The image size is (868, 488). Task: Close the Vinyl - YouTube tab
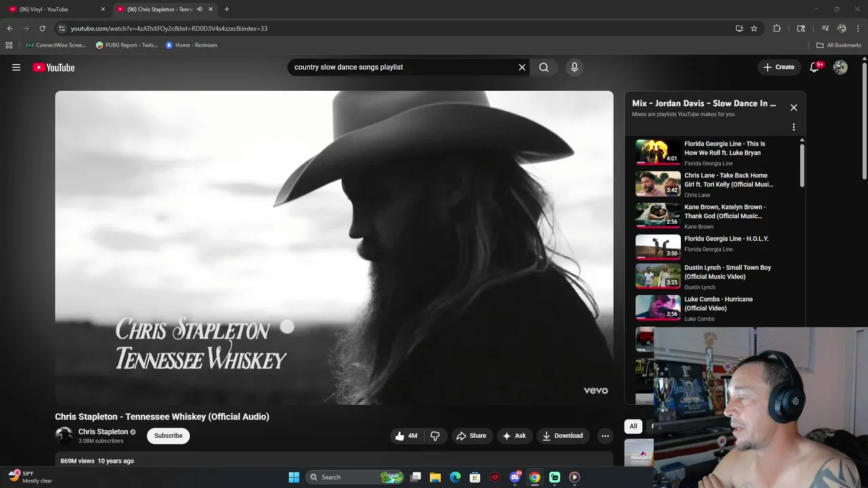click(x=103, y=9)
